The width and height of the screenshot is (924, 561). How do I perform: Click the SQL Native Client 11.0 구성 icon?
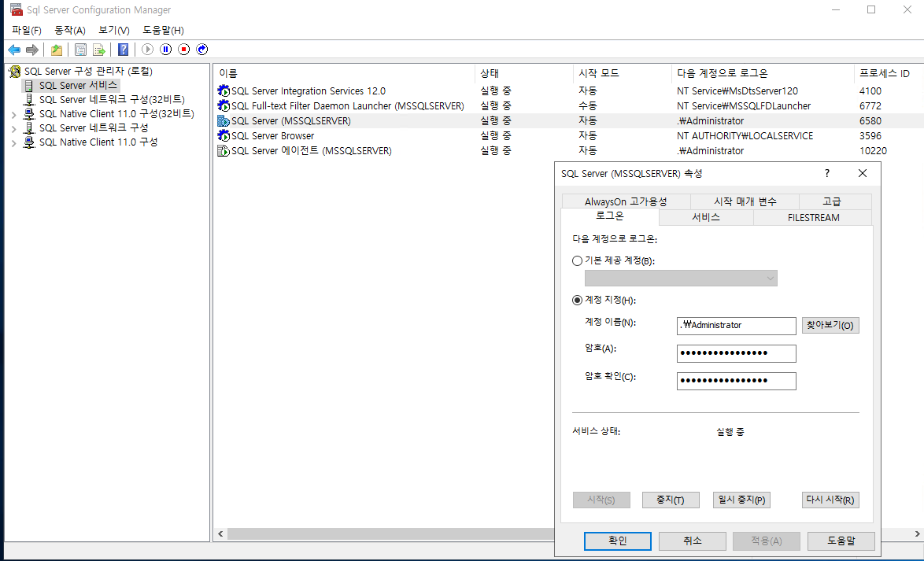29,142
